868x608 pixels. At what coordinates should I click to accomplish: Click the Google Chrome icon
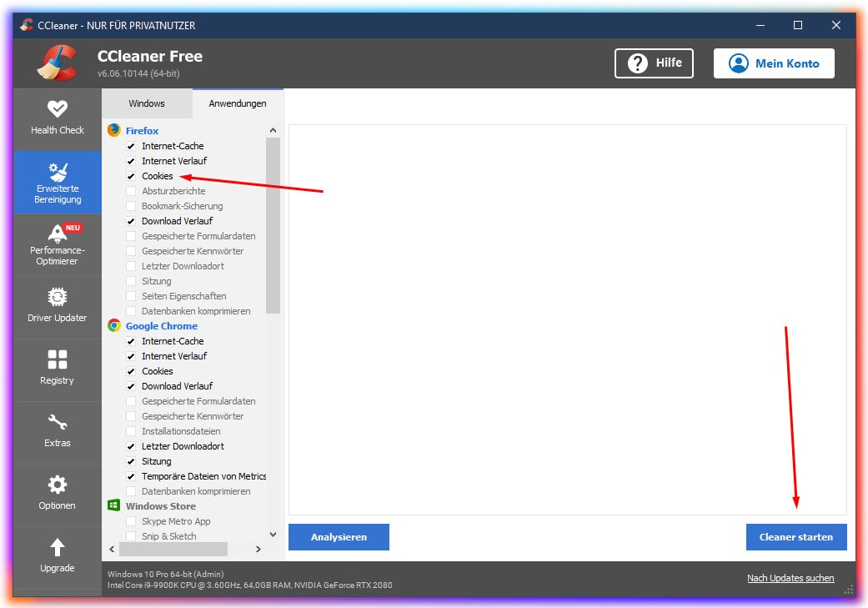(x=114, y=325)
